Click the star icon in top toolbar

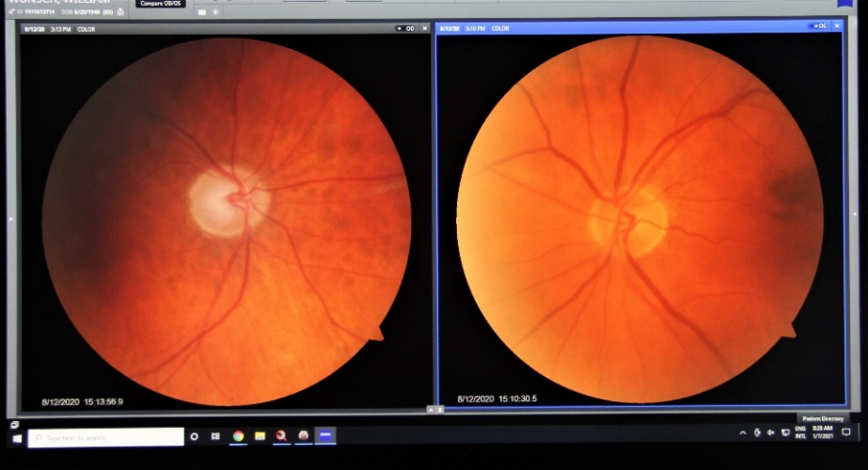[x=215, y=12]
